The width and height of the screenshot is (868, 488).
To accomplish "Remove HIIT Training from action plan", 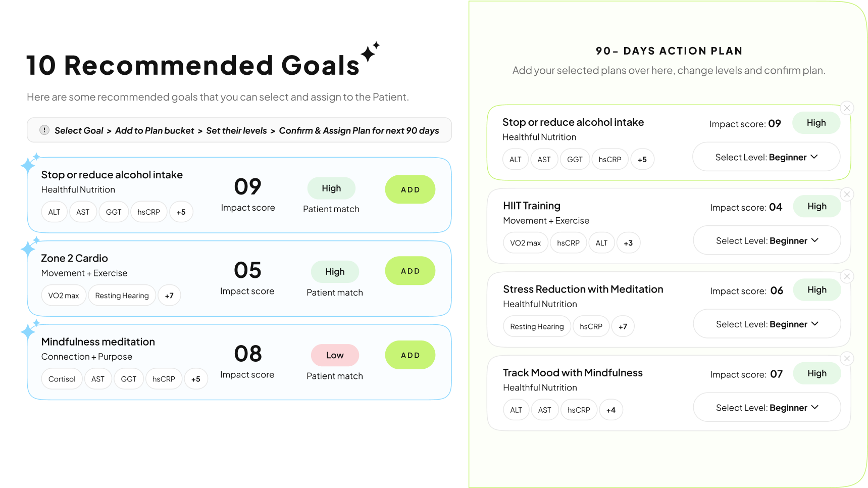I will coord(847,194).
